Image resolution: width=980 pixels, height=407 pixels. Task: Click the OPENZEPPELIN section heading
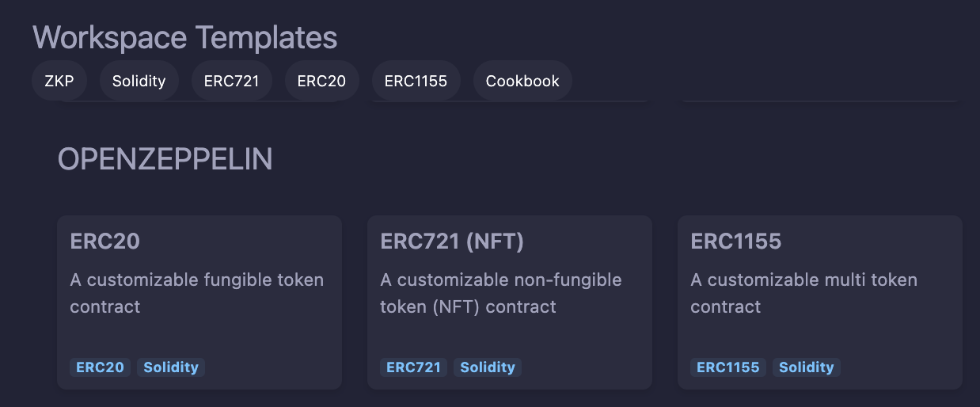(x=165, y=159)
